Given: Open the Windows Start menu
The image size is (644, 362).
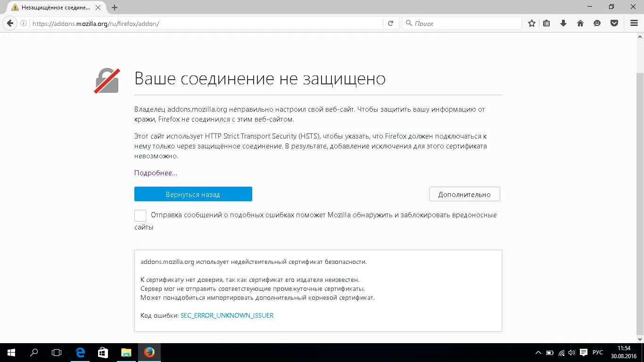Looking at the screenshot, I should coord(11,353).
